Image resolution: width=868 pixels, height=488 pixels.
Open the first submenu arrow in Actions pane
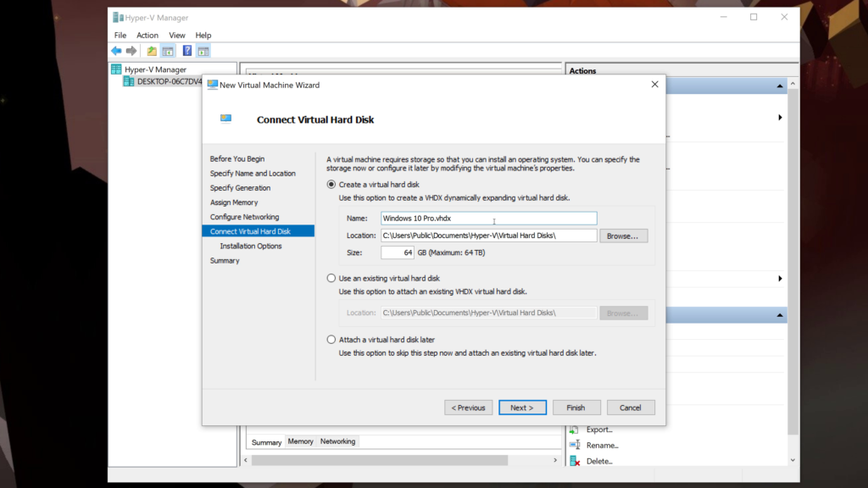[x=780, y=117]
